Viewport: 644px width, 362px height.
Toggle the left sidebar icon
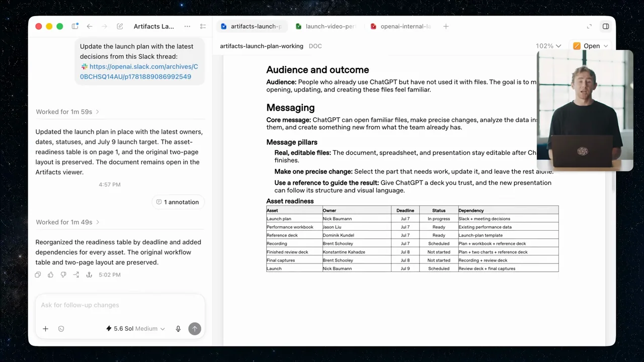75,26
